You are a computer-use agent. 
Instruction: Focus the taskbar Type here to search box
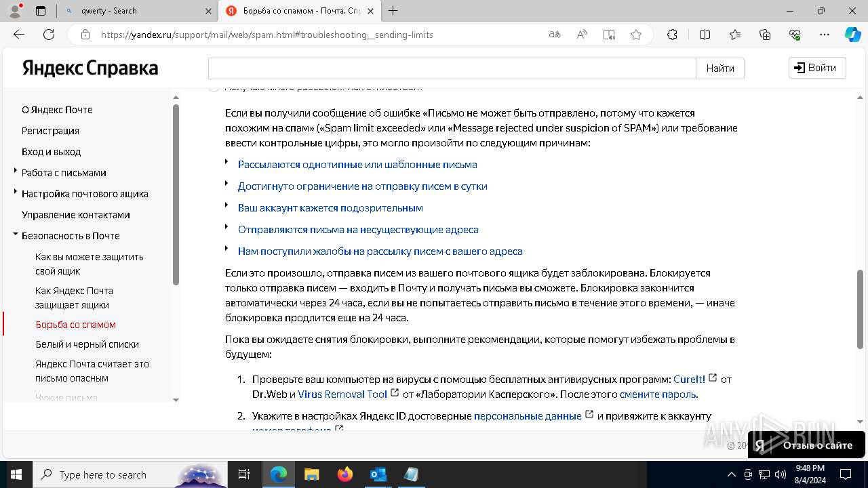pos(130,474)
